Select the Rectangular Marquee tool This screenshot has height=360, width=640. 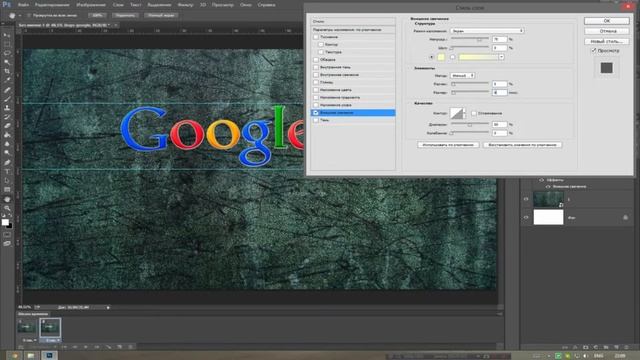click(x=7, y=44)
